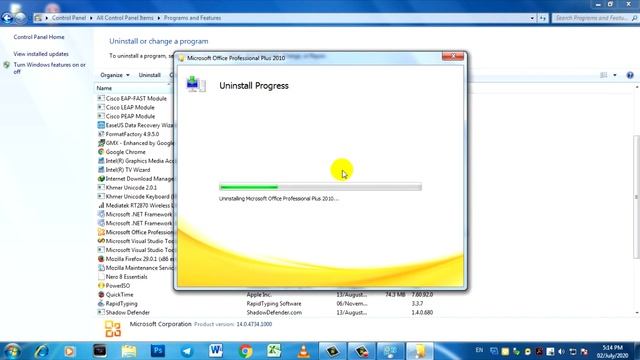Viewport: 640px width, 360px height.
Task: Select Microsoft Office Professional list entry
Action: point(136,232)
